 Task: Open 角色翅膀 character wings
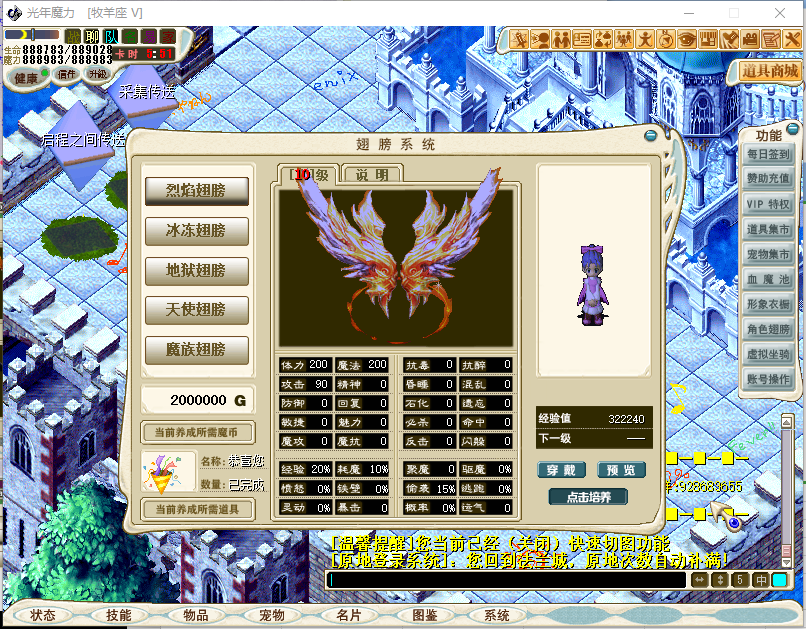coord(768,329)
